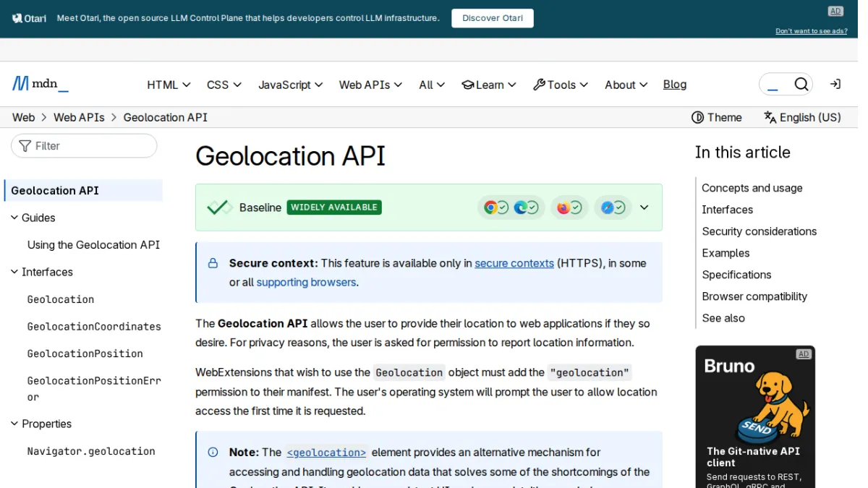Click the Edge browser support icon
Screen dimensions: 868x488
(520, 207)
